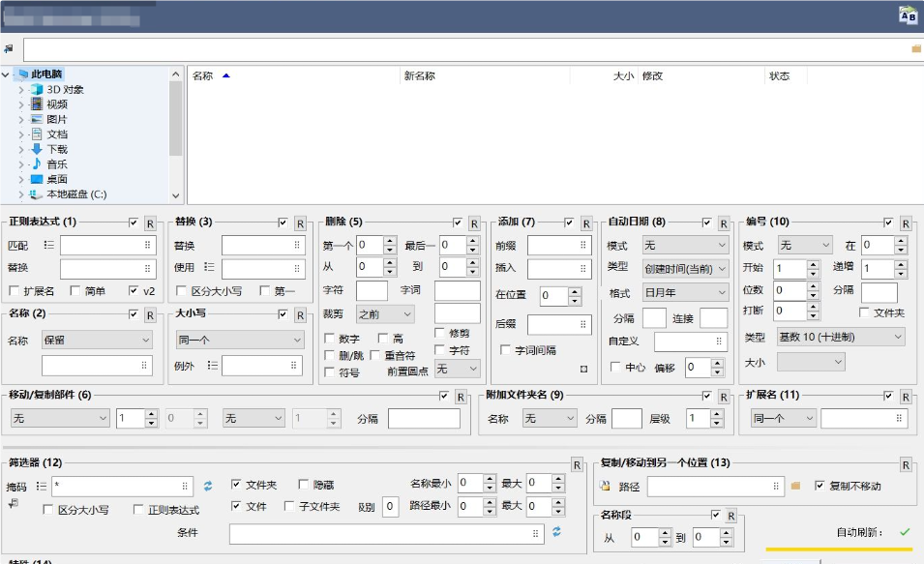
Task: Reset the 正则表达式 (1) panel with R
Action: 150,223
